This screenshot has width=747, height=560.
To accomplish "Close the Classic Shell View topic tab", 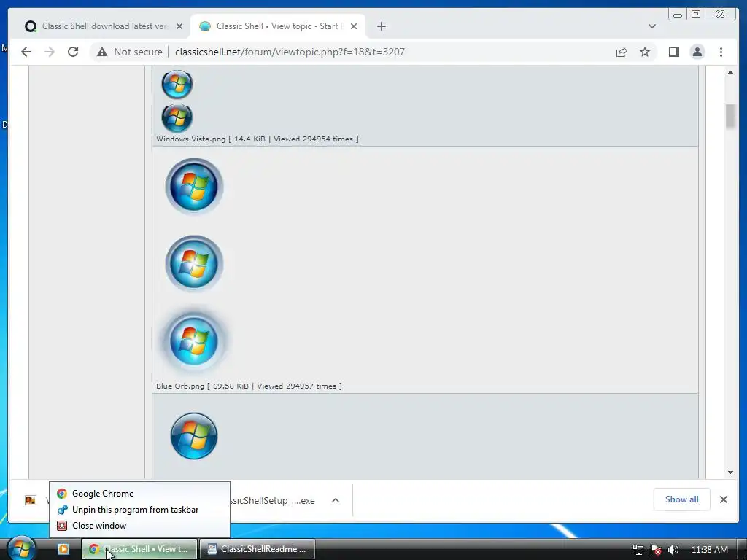I will 354,26.
